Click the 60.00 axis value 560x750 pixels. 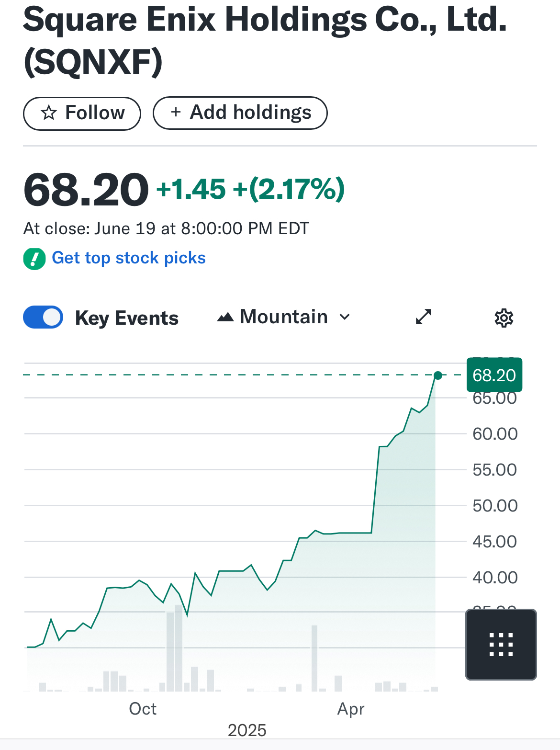pyautogui.click(x=495, y=434)
